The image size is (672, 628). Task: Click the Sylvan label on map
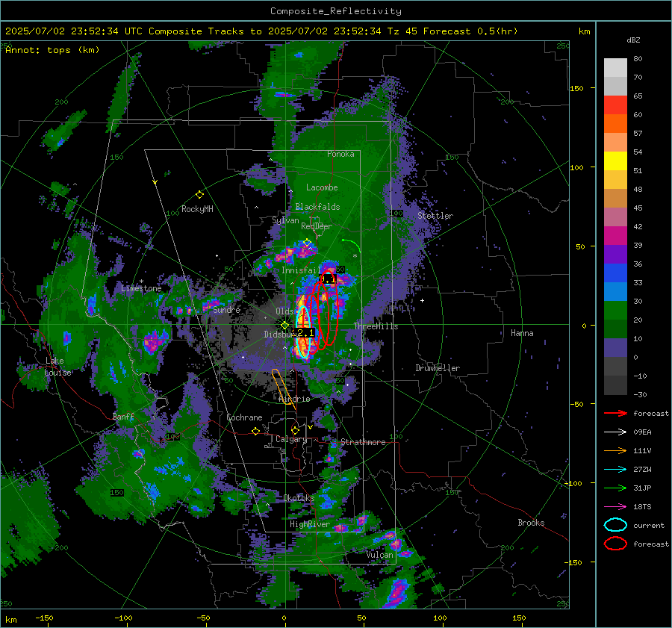[x=285, y=220]
